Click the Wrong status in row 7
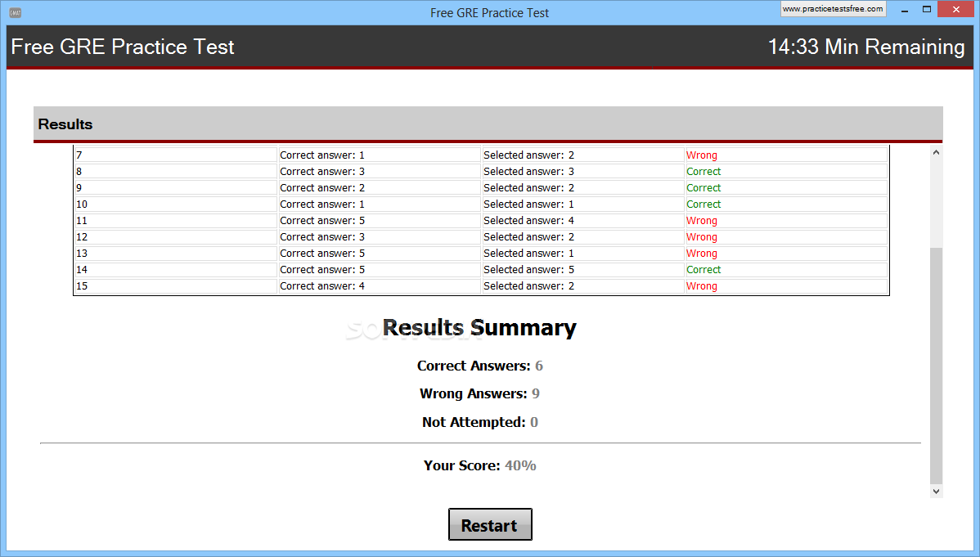 (701, 155)
